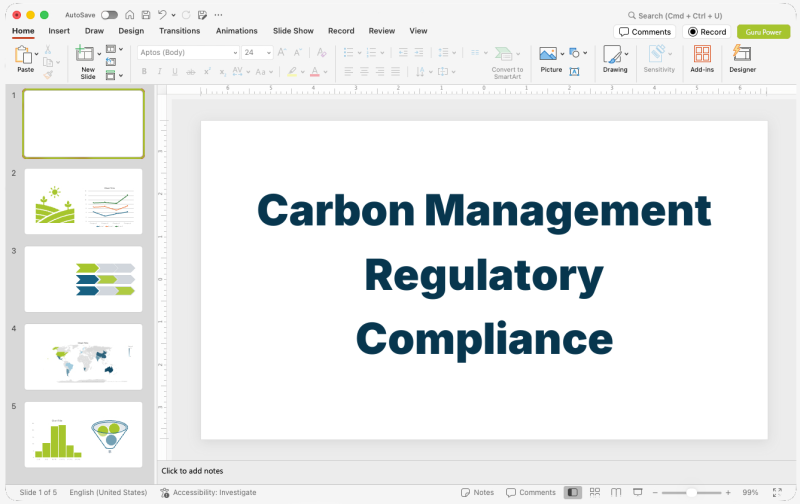
Task: Click the Paste clipboard icon
Action: tap(23, 54)
